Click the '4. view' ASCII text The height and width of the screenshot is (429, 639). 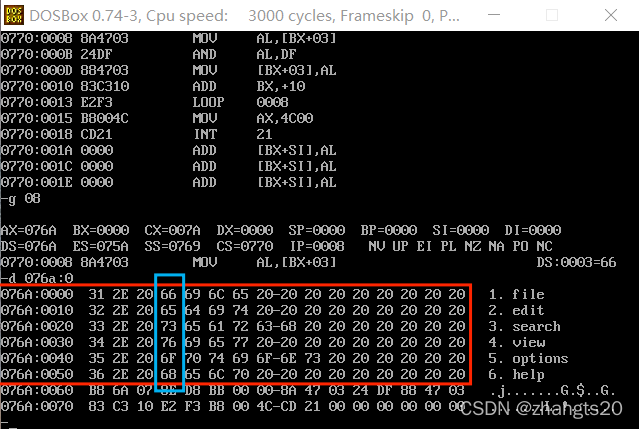click(x=516, y=342)
